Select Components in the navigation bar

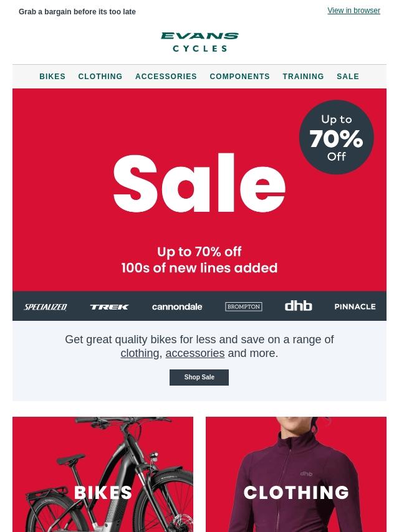(240, 77)
